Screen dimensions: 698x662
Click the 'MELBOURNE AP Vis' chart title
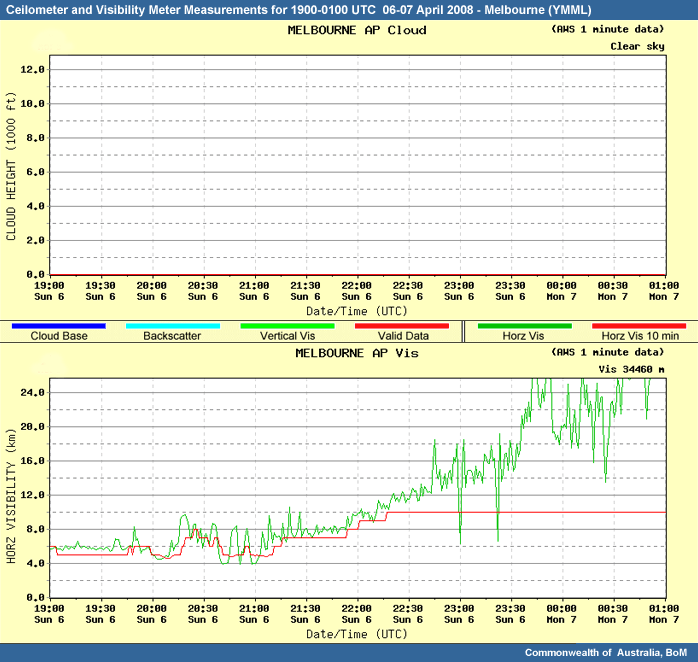pos(357,353)
